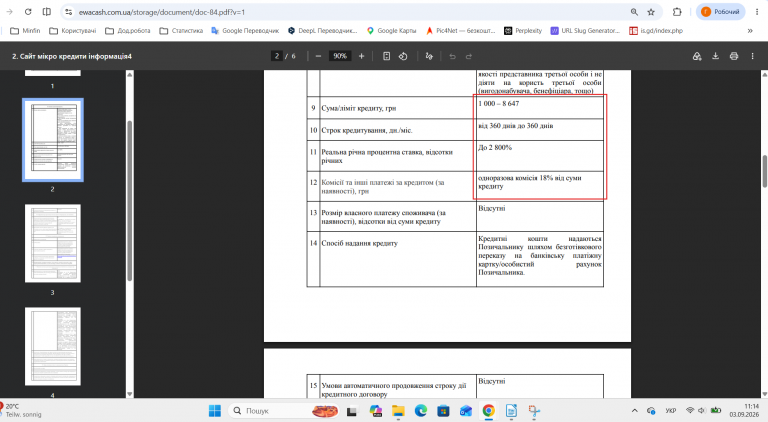The image size is (768, 422).
Task: Switch to Chrome in the taskbar
Action: pyautogui.click(x=488, y=411)
